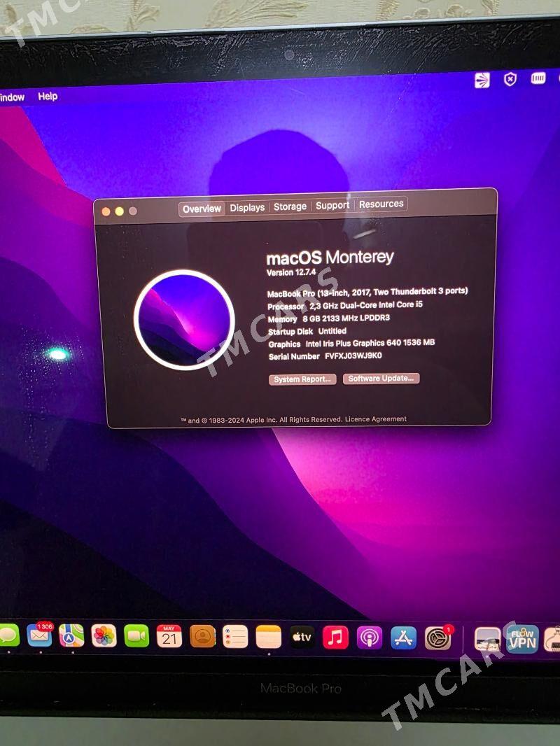
Task: Click the System Report… button
Action: pos(302,379)
